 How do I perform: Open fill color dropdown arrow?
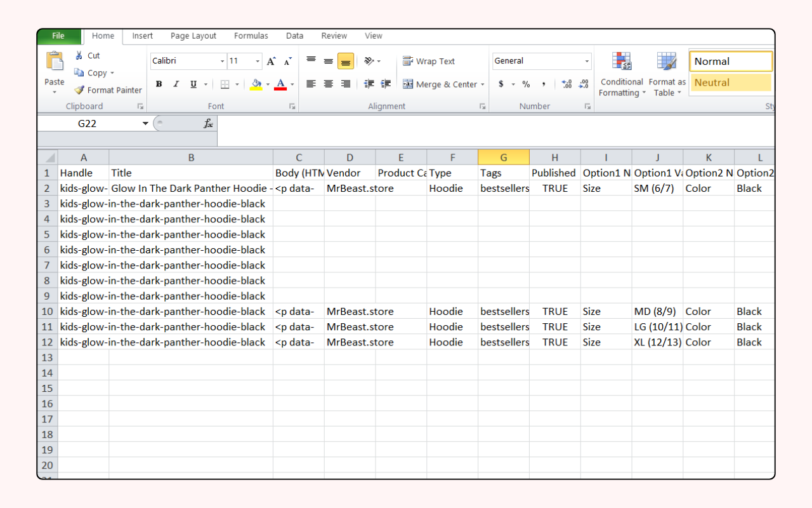(x=268, y=84)
